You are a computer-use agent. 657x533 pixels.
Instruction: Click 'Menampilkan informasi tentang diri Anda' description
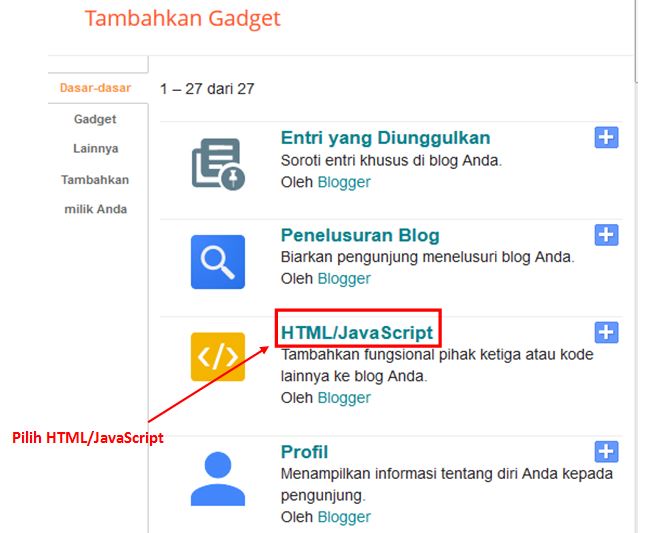click(447, 484)
